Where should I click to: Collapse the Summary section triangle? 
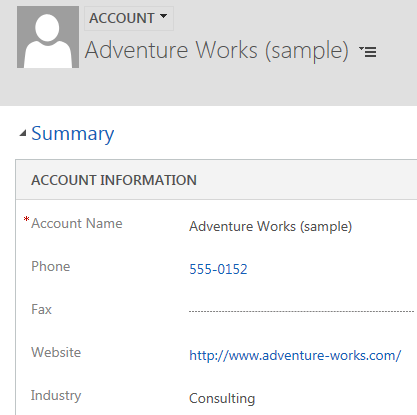click(x=23, y=134)
